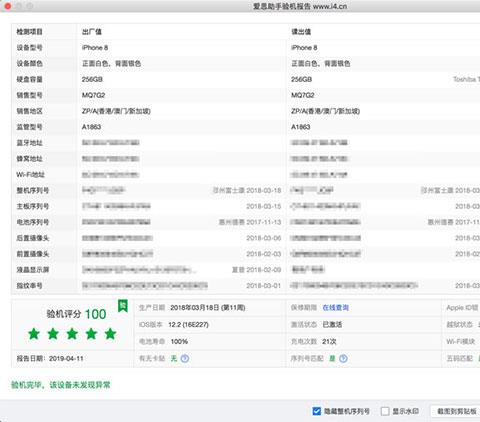Select the 电池序列号 row label
Screen dimensions: 480x422
click(33, 222)
